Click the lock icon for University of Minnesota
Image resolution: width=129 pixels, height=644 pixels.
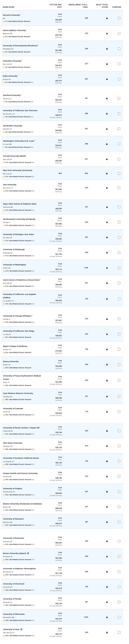pyautogui.click(x=107, y=617)
